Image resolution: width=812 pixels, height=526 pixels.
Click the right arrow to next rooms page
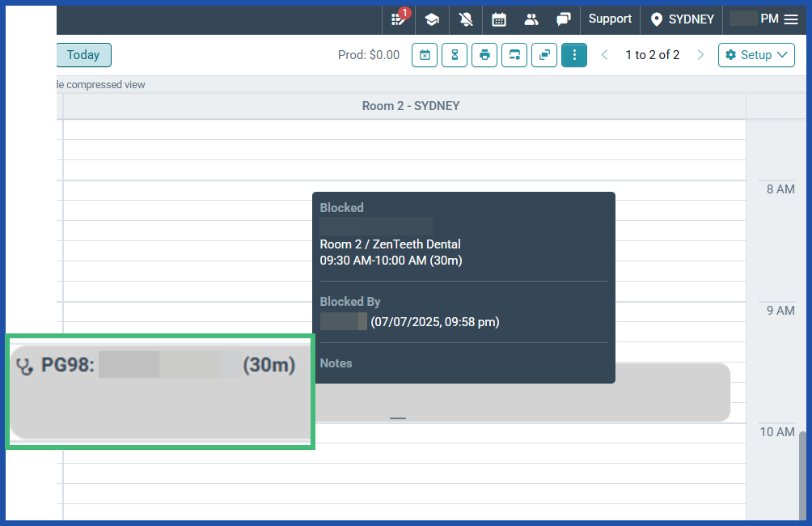point(700,55)
